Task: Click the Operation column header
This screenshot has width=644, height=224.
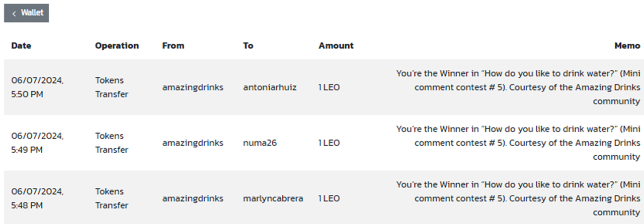Action: tap(117, 45)
